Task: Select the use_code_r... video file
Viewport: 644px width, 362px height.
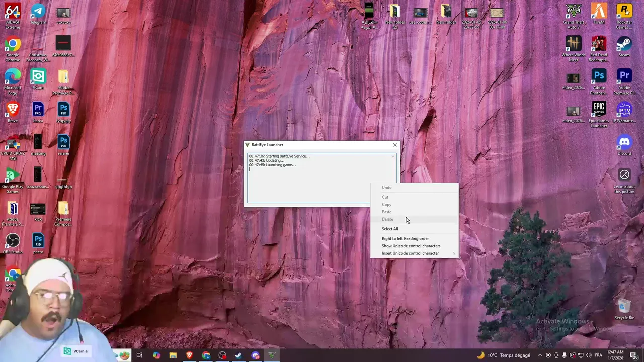Action: (x=420, y=14)
